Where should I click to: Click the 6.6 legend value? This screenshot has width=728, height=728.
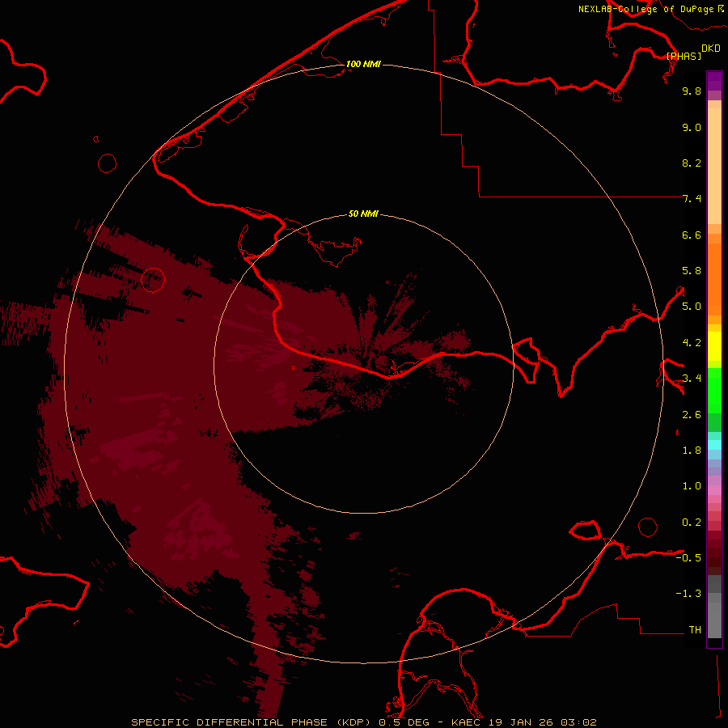[x=692, y=235]
